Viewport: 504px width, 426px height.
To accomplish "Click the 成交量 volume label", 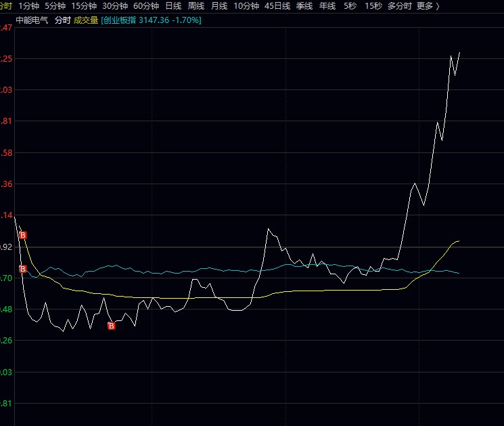I will click(86, 20).
